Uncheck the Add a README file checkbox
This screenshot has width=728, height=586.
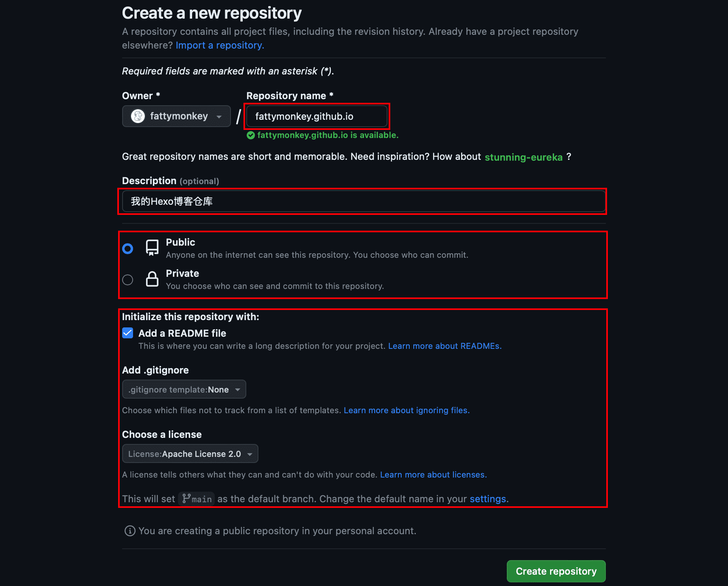click(x=128, y=333)
